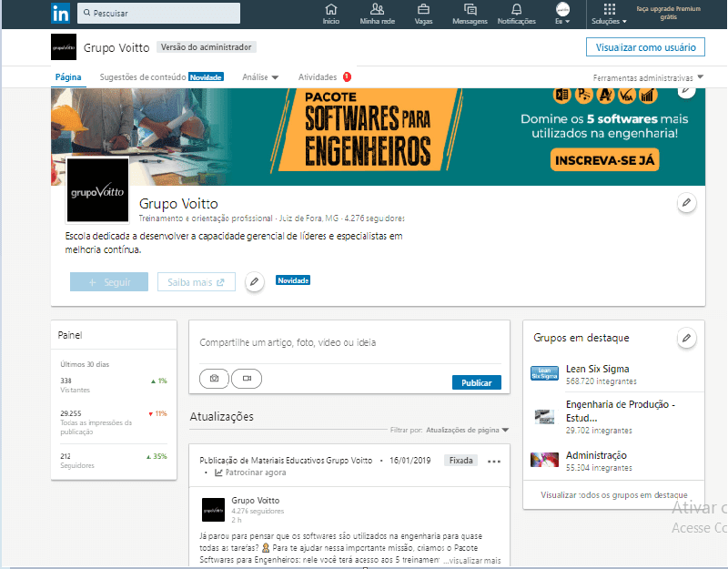Click 29.255 impressões da publicação statistic
This screenshot has height=569, width=728.
(113, 422)
